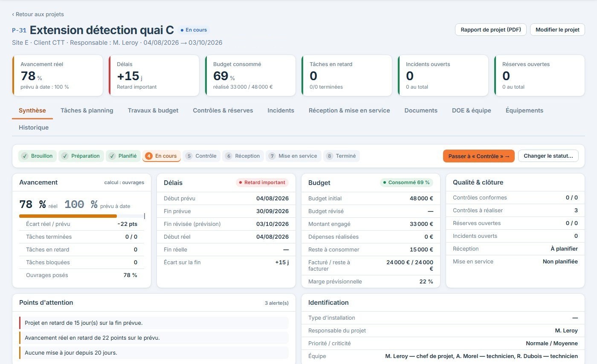Click alert 'Projet en retard de 15 jour(s)'
The width and height of the screenshot is (597, 364).
coord(154,323)
